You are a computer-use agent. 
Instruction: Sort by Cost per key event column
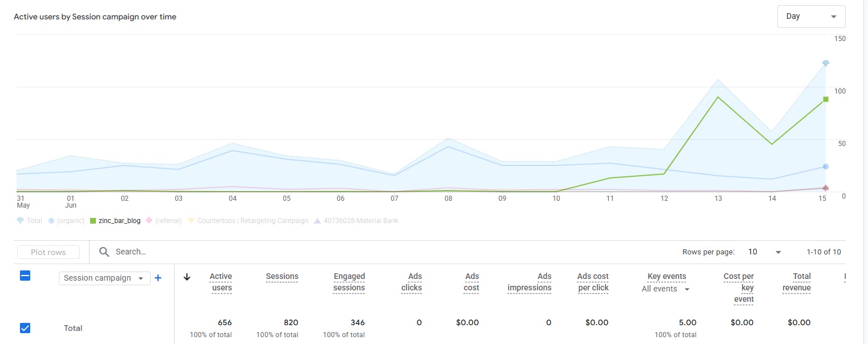click(x=738, y=288)
